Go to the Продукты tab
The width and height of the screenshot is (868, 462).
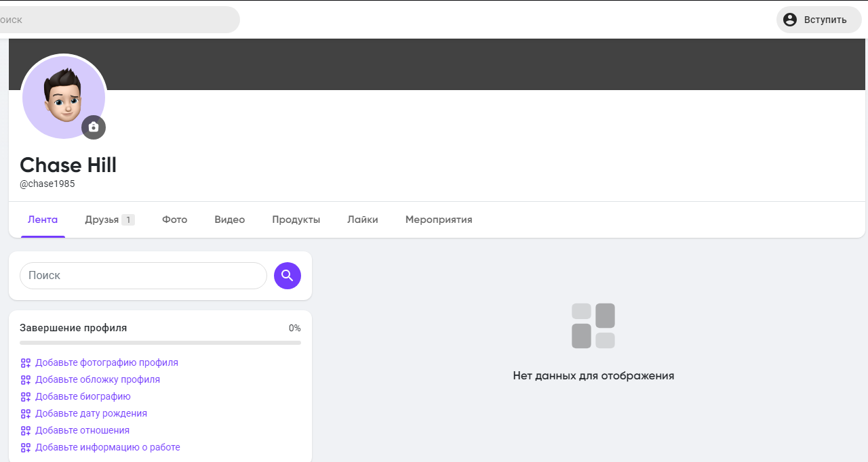pos(296,219)
